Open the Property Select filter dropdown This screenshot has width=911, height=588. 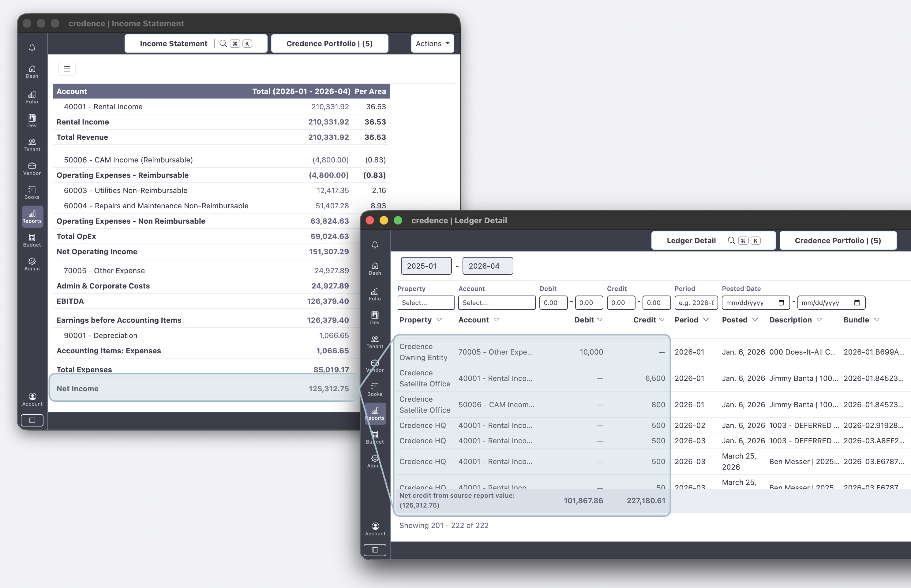click(426, 302)
